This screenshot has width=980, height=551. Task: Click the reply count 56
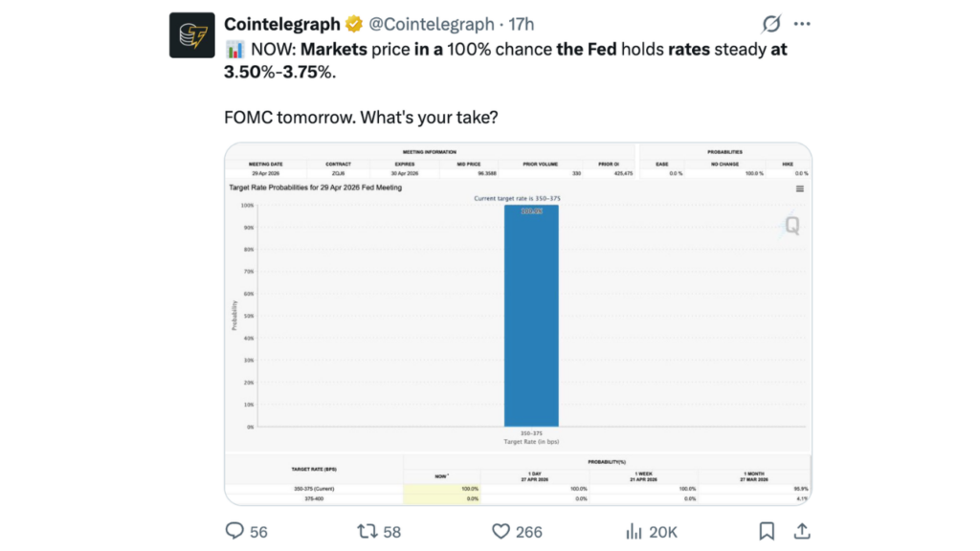click(257, 531)
